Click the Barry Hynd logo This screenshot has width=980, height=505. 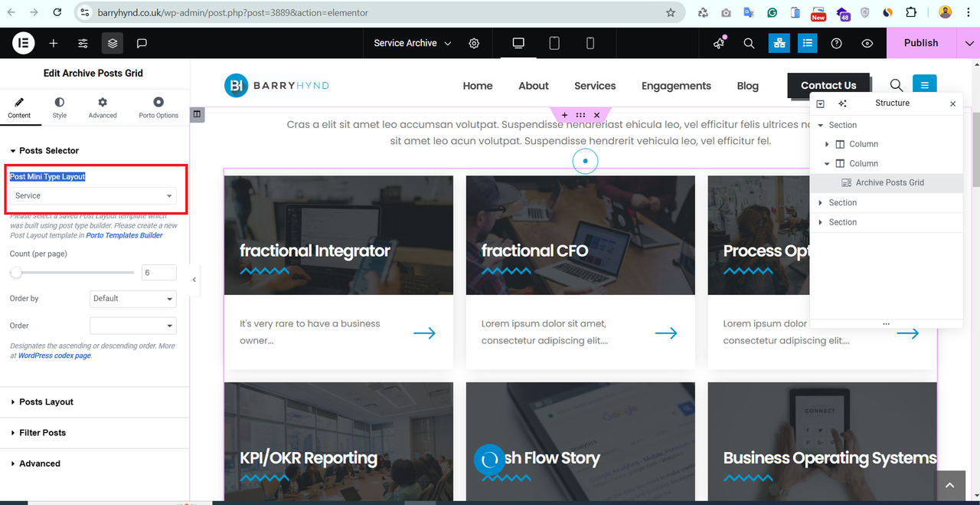pos(277,86)
